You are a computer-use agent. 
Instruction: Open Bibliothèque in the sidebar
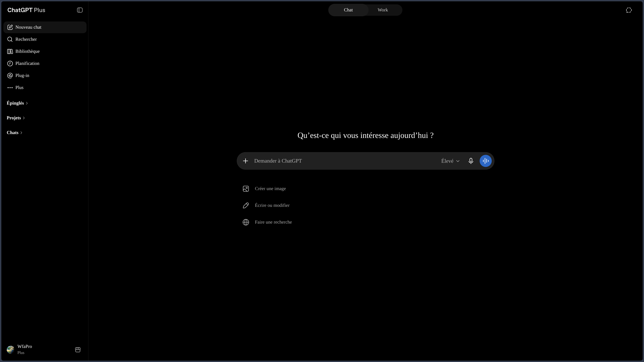coord(45,51)
